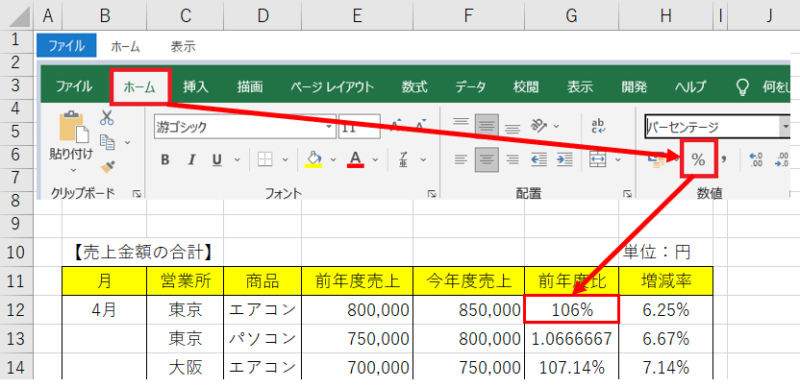Image resolution: width=800 pixels, height=388 pixels.
Task: Toggle Underline formatting
Action: (x=217, y=160)
